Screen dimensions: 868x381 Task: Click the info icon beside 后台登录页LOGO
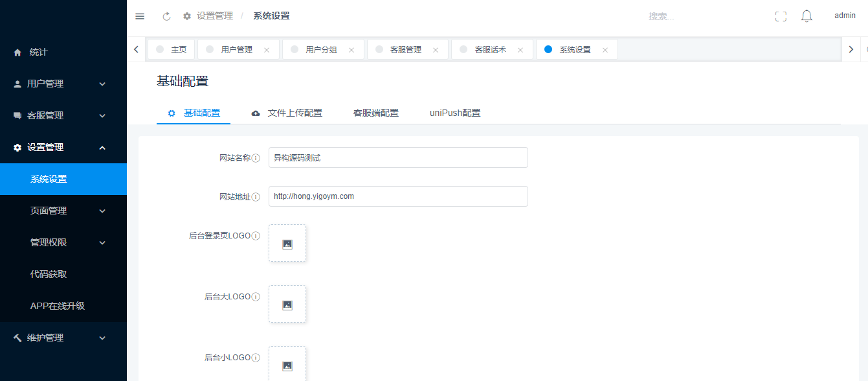pos(257,235)
